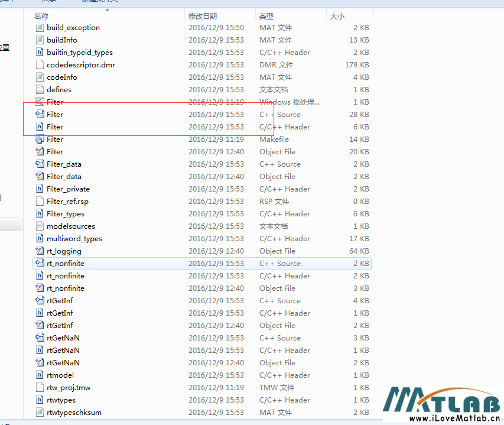This screenshot has width=504, height=425.
Task: Click the date cell of build_exception row
Action: click(x=216, y=28)
